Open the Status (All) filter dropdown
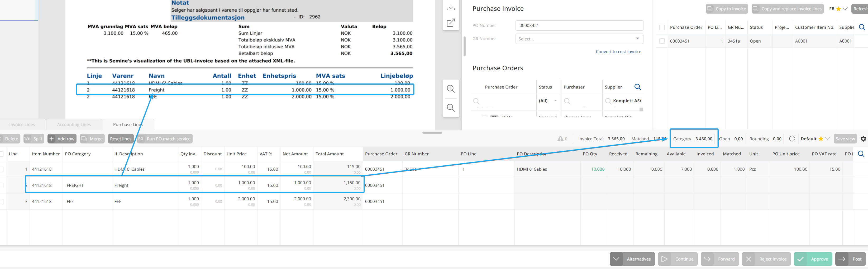Screen dimensions: 868x269 coord(555,101)
